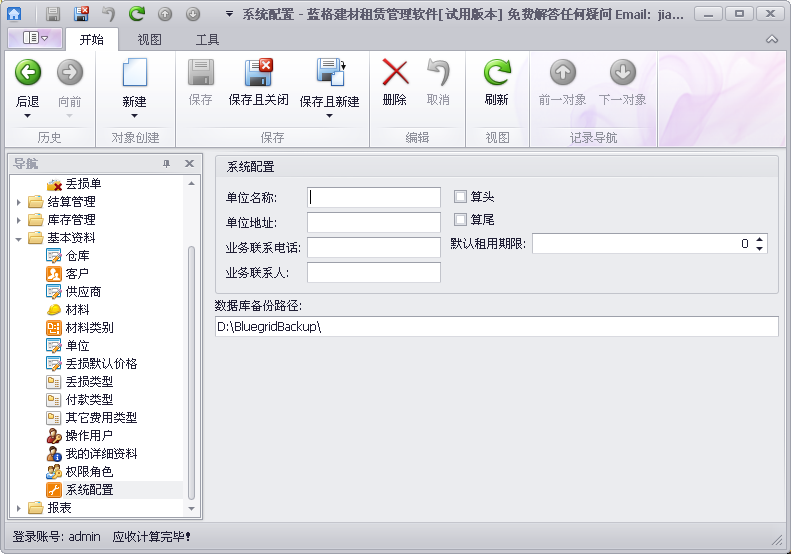Open 材料类别 in navigation tree
The height and width of the screenshot is (554, 791).
[89, 328]
